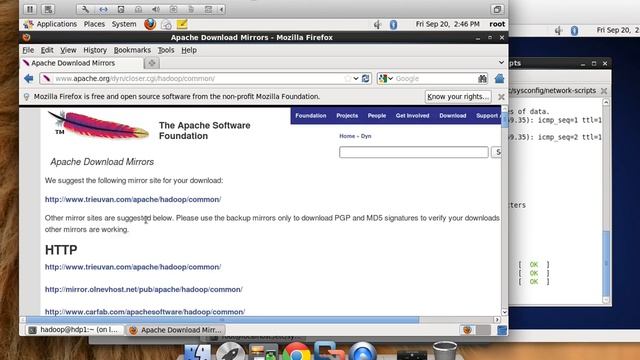Open VM settings wrench icon
640x360 pixels.
[85, 9]
